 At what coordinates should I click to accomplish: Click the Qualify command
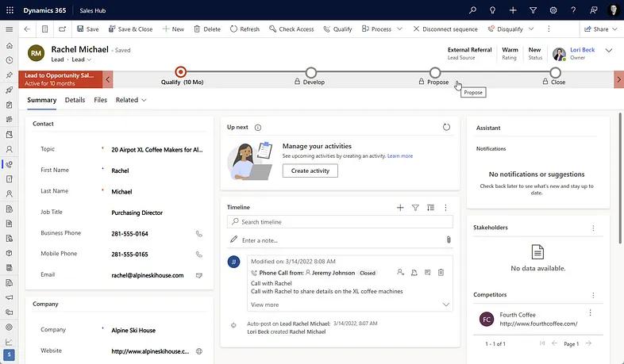338,29
